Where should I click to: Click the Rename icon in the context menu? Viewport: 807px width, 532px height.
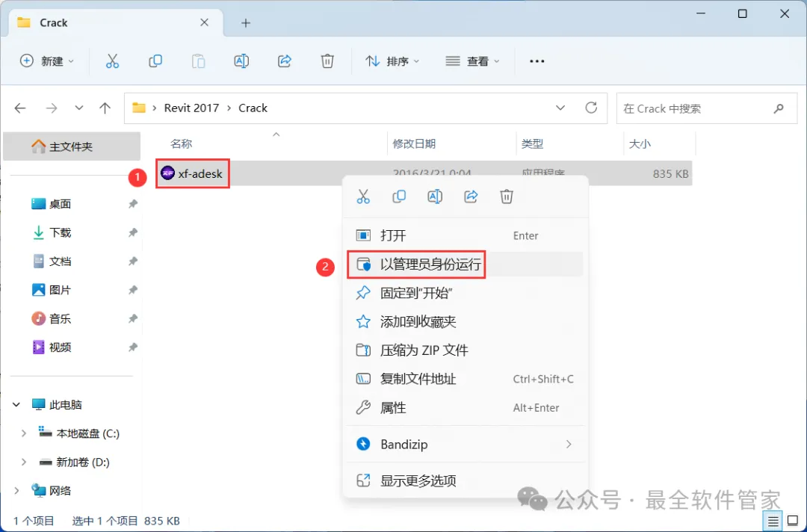[x=435, y=197]
